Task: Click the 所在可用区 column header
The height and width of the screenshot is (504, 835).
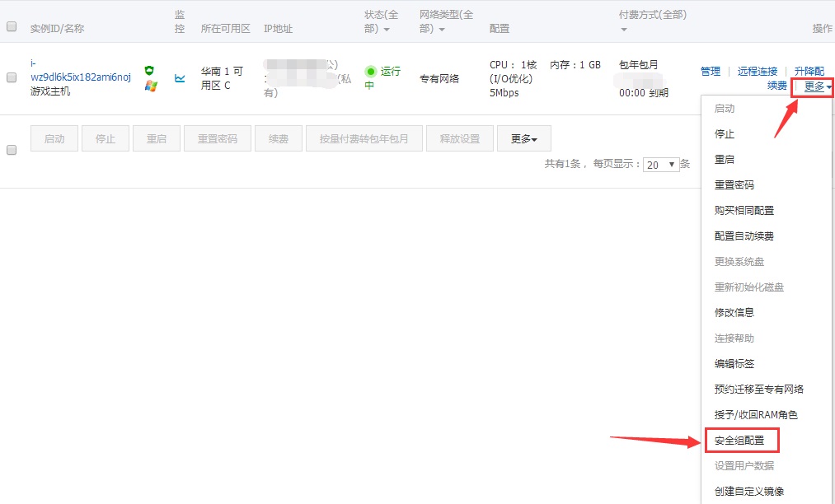Action: point(225,29)
